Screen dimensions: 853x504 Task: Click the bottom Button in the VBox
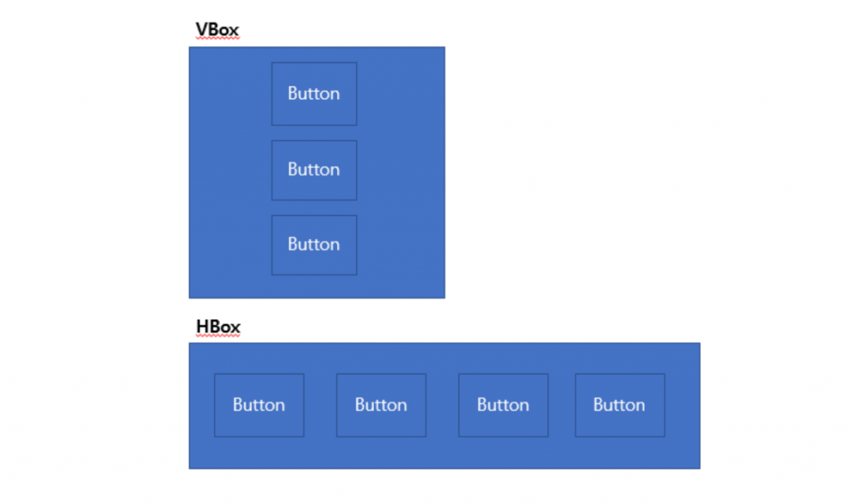pyautogui.click(x=314, y=245)
